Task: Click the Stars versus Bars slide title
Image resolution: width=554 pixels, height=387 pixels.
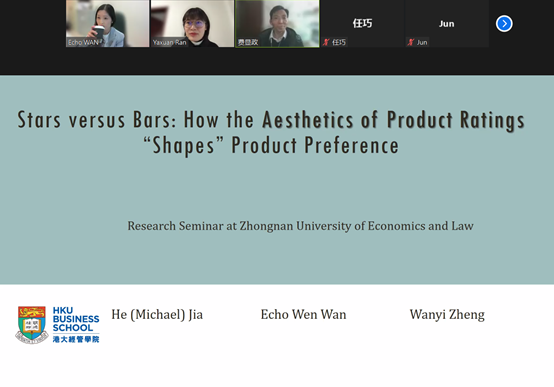Action: pos(271,120)
